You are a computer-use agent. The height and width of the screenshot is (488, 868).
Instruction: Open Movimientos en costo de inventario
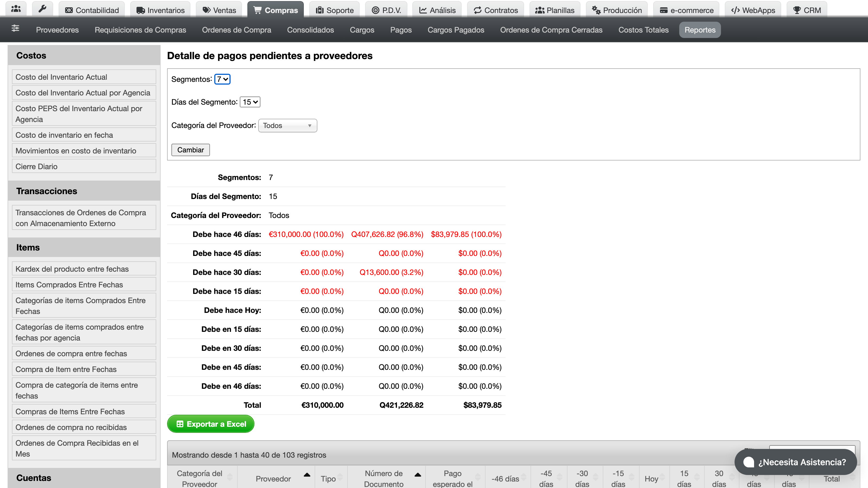[84, 150]
